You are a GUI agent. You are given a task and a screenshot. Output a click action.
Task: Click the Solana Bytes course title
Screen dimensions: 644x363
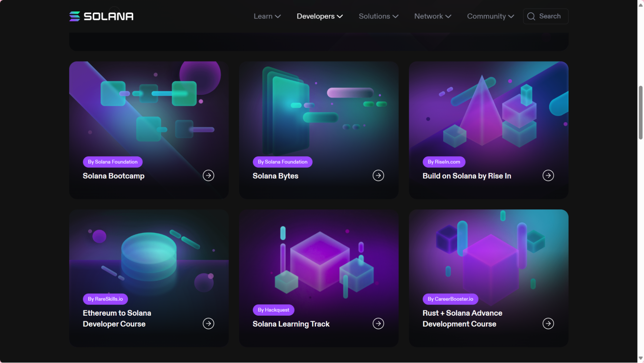[x=275, y=176]
